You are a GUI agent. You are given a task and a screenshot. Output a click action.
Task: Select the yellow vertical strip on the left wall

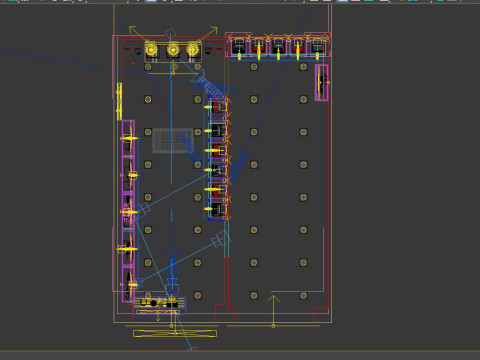[119, 101]
